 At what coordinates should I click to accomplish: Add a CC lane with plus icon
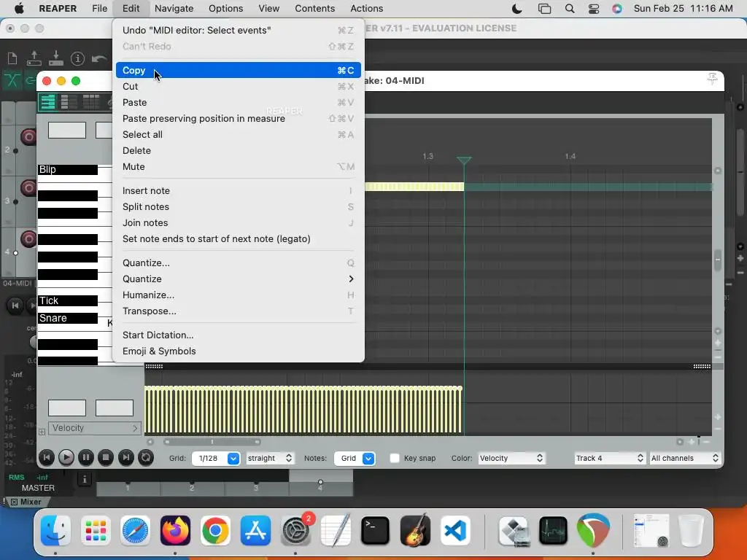pyautogui.click(x=42, y=432)
